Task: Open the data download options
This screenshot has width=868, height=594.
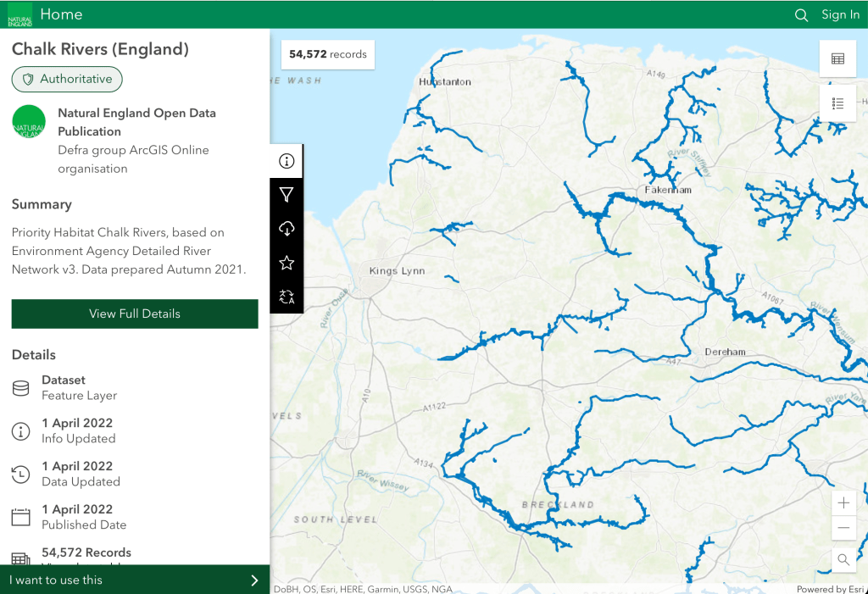Action: tap(287, 228)
